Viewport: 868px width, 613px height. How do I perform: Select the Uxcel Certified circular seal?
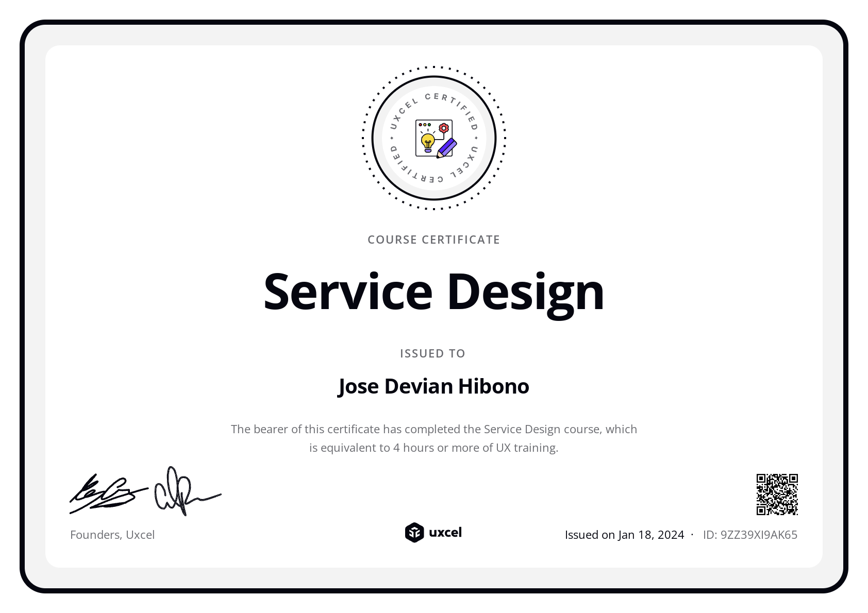pos(433,138)
